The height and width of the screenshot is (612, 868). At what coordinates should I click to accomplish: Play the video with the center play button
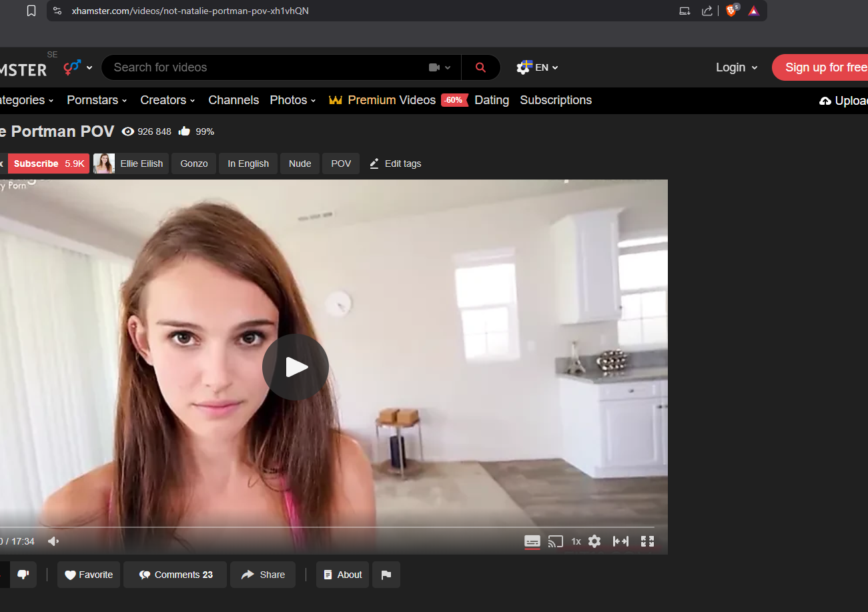pyautogui.click(x=295, y=367)
